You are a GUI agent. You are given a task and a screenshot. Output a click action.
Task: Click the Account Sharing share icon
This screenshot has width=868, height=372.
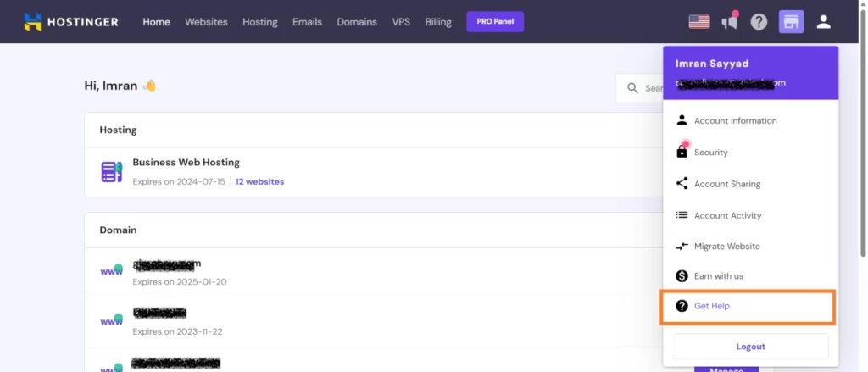(x=682, y=183)
